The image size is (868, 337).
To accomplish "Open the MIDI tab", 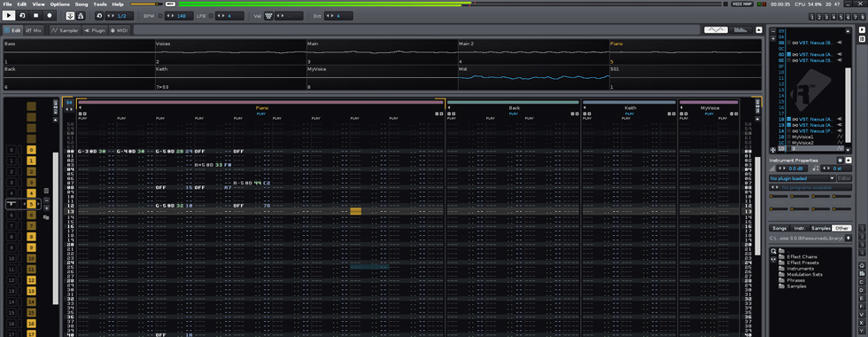I will click(119, 30).
